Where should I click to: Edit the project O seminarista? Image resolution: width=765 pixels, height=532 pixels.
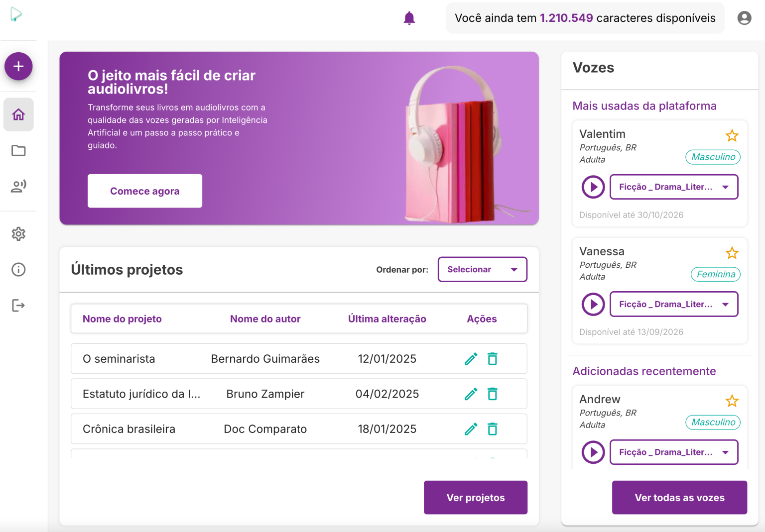[470, 358]
